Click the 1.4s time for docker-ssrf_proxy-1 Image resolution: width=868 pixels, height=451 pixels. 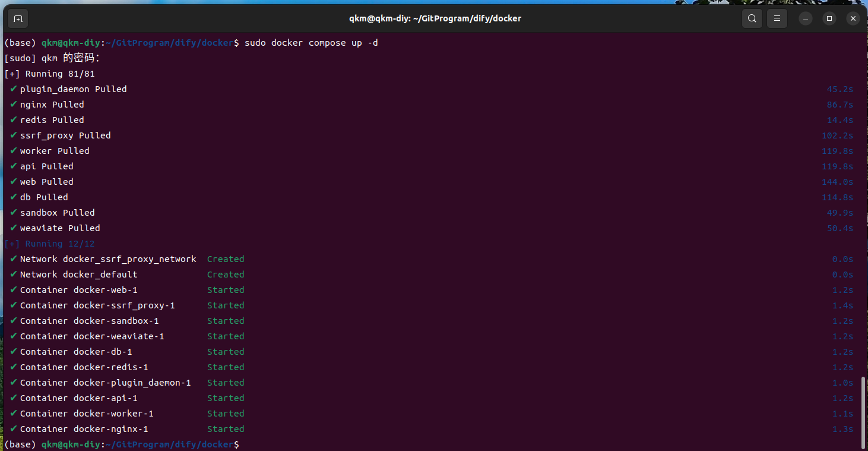pos(842,305)
